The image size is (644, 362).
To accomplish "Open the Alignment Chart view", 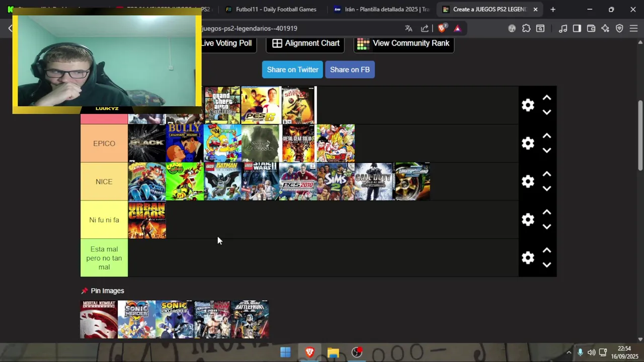I will pos(305,43).
